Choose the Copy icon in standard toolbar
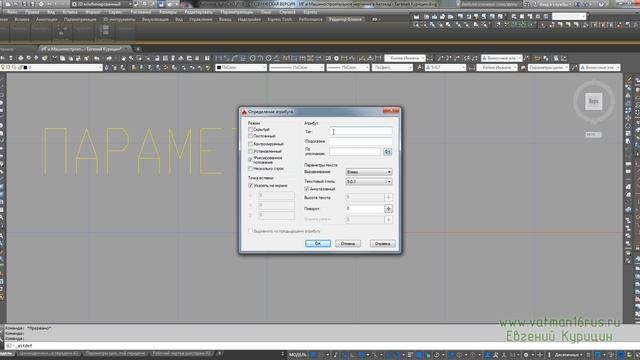 [62, 58]
